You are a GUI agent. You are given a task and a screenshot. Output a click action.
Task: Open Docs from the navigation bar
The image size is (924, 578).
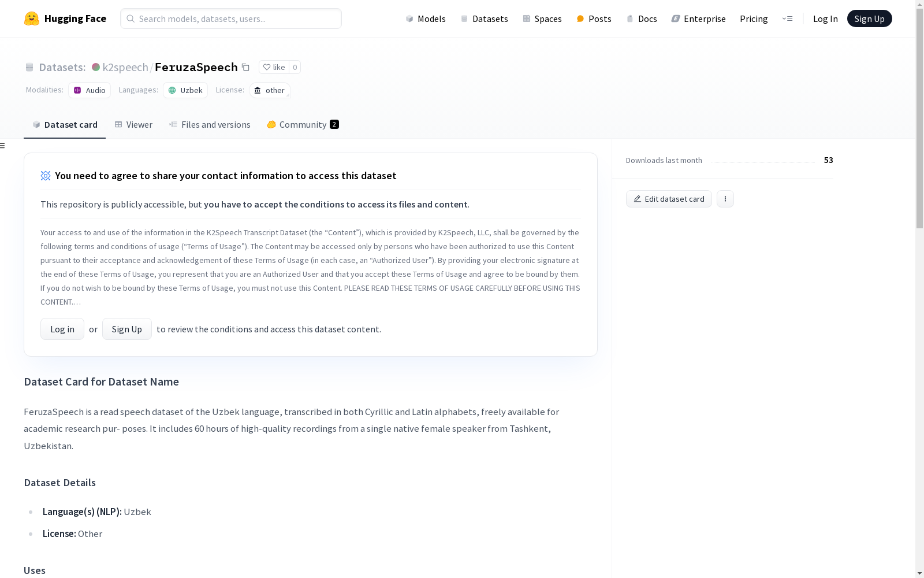(x=642, y=18)
